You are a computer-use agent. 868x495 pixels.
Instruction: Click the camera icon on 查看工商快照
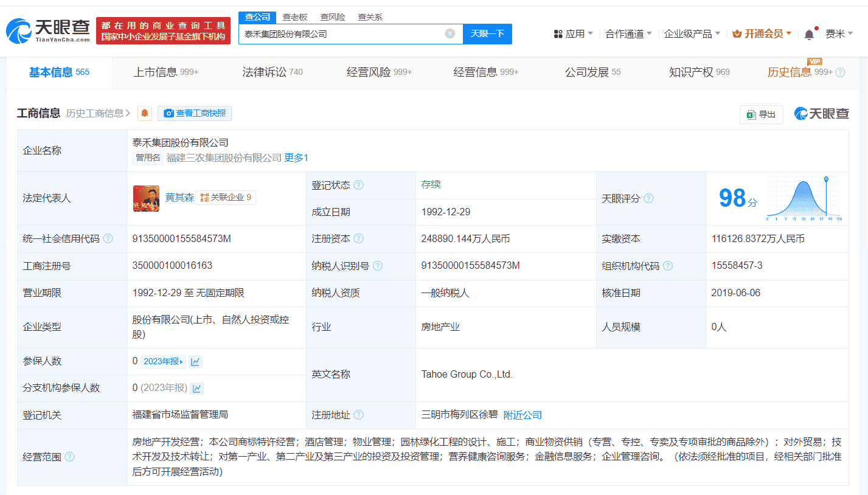point(168,113)
